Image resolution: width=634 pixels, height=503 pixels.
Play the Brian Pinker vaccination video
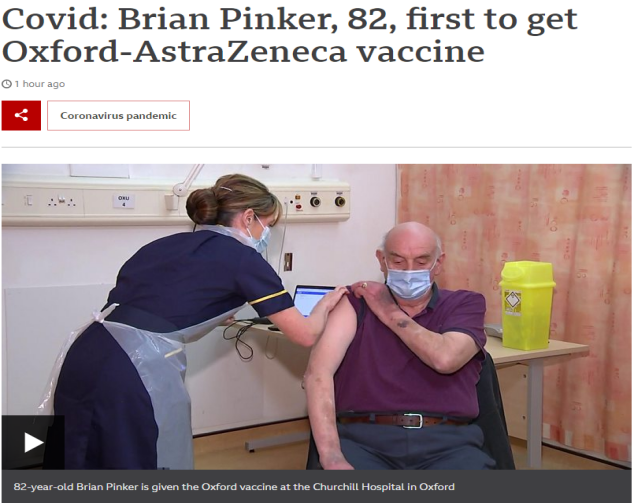tap(33, 442)
